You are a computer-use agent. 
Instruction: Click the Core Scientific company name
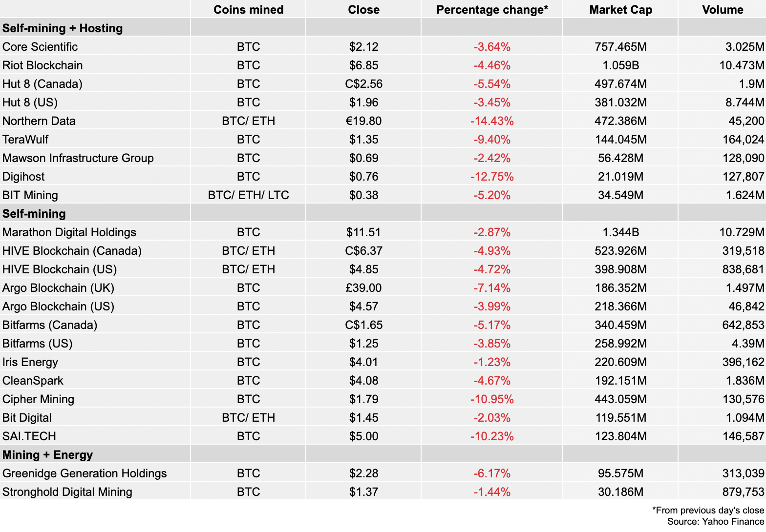tap(40, 47)
